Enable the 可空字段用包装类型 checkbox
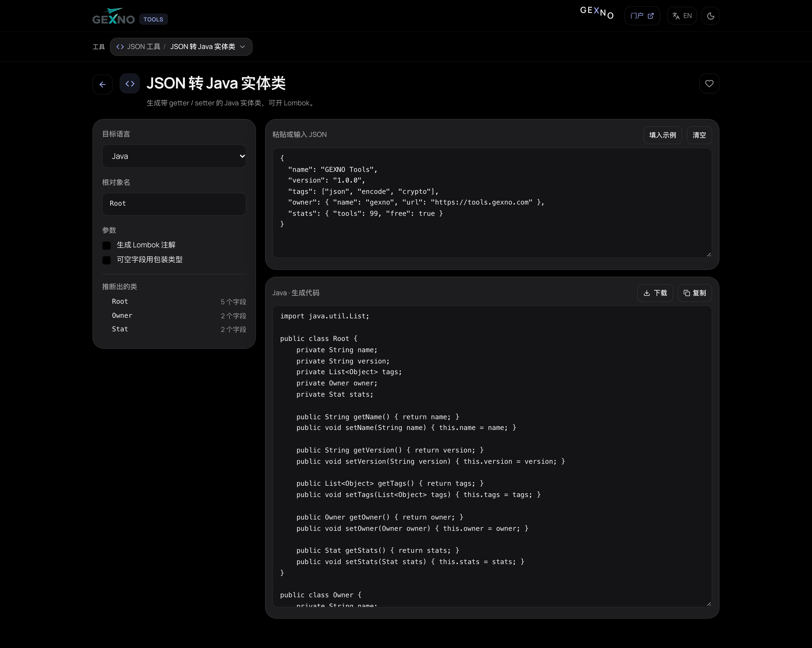Image resolution: width=812 pixels, height=648 pixels. tap(107, 260)
